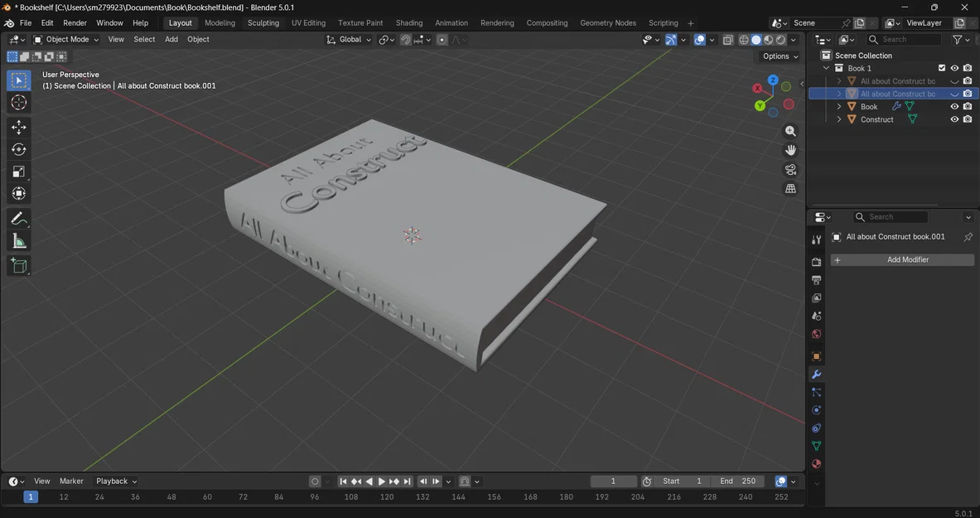Switch to the Sculpting workspace tab
980x518 pixels.
[263, 22]
